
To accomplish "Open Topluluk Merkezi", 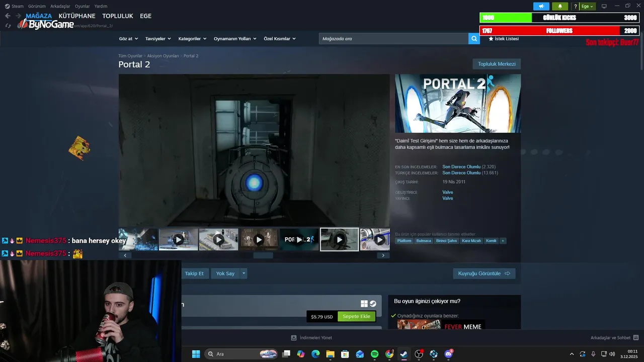I will click(497, 64).
